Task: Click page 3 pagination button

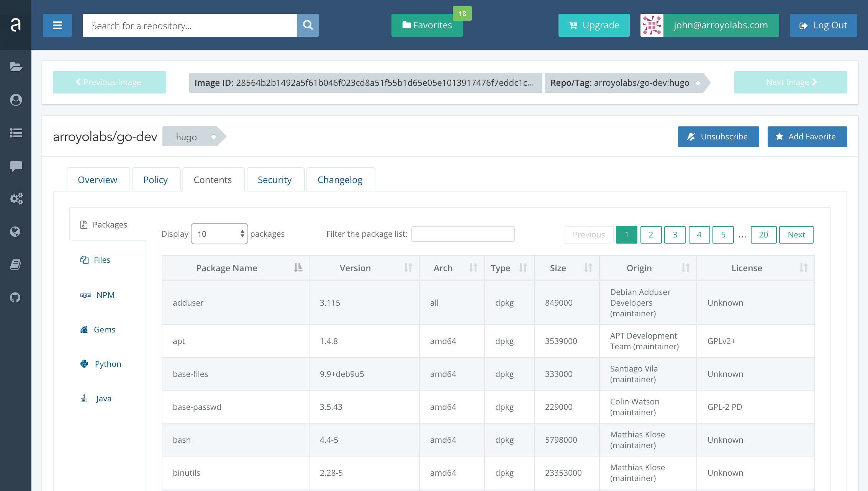Action: click(674, 234)
